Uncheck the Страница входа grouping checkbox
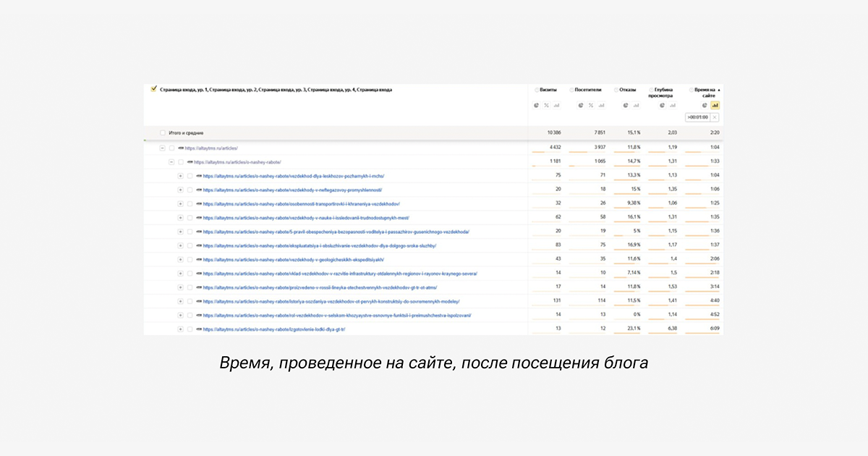This screenshot has height=456, width=868. pos(153,89)
